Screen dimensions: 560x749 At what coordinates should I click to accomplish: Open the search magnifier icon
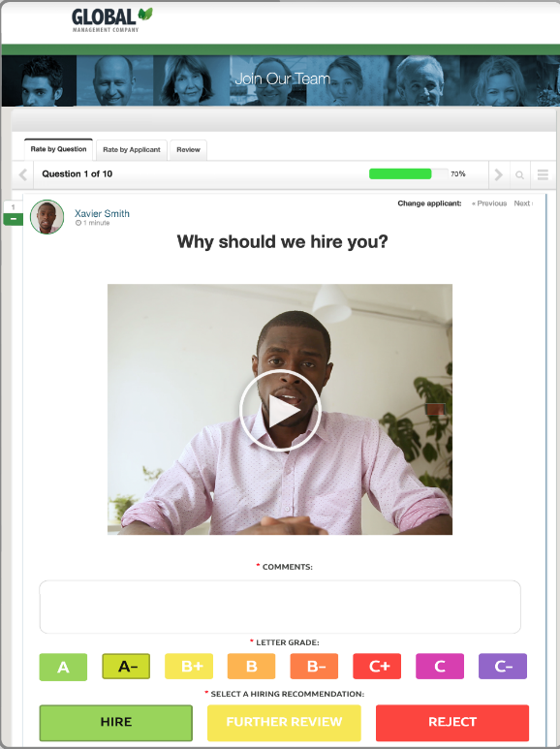click(x=520, y=174)
